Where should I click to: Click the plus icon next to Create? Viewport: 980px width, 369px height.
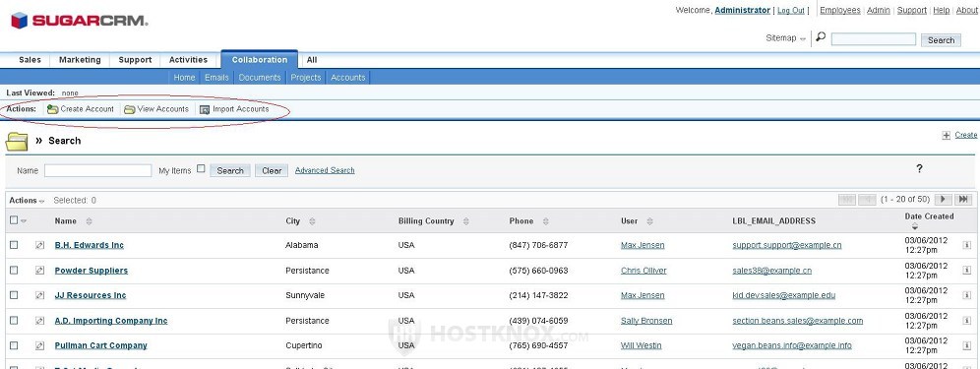coord(947,135)
